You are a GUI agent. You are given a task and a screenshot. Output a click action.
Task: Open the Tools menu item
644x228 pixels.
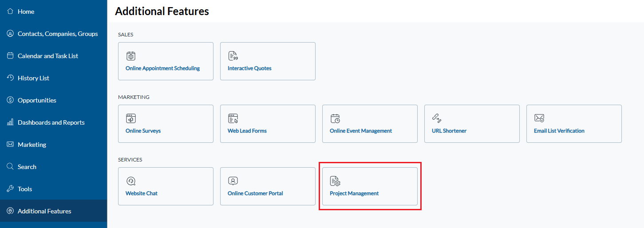(53, 189)
